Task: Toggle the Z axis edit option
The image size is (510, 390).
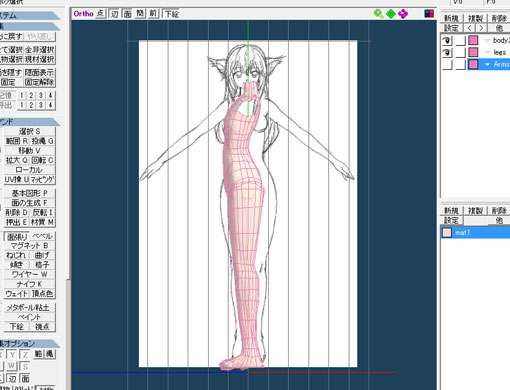Action: click(25, 354)
